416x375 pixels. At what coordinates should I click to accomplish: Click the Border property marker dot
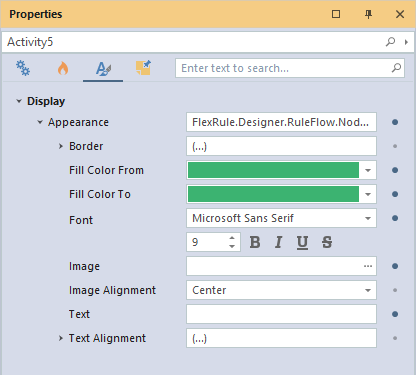pos(395,146)
